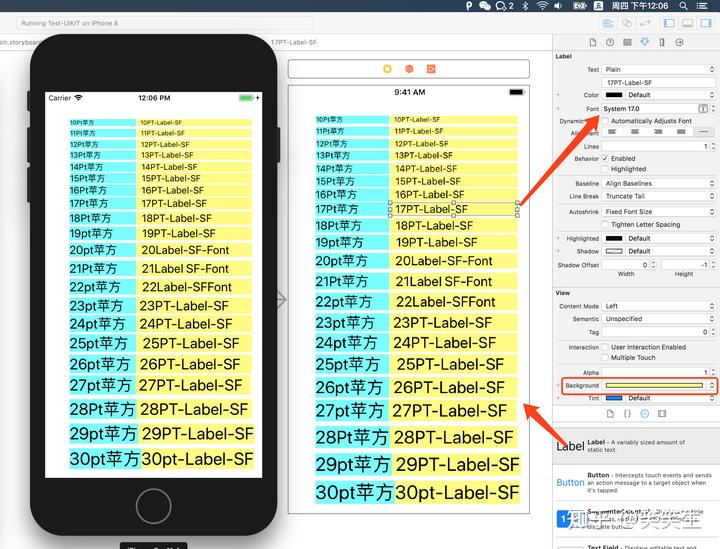Click the Shadow color swatch
720x549 pixels.
[x=614, y=251]
